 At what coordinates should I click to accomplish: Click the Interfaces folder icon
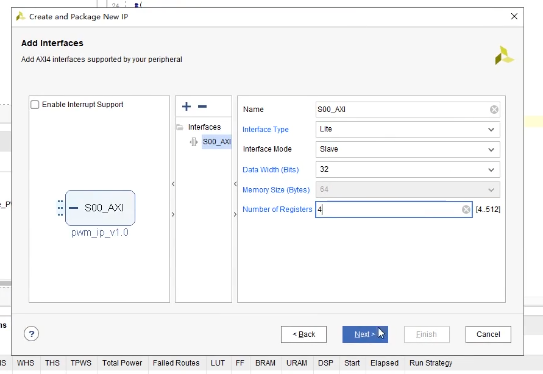(180, 127)
